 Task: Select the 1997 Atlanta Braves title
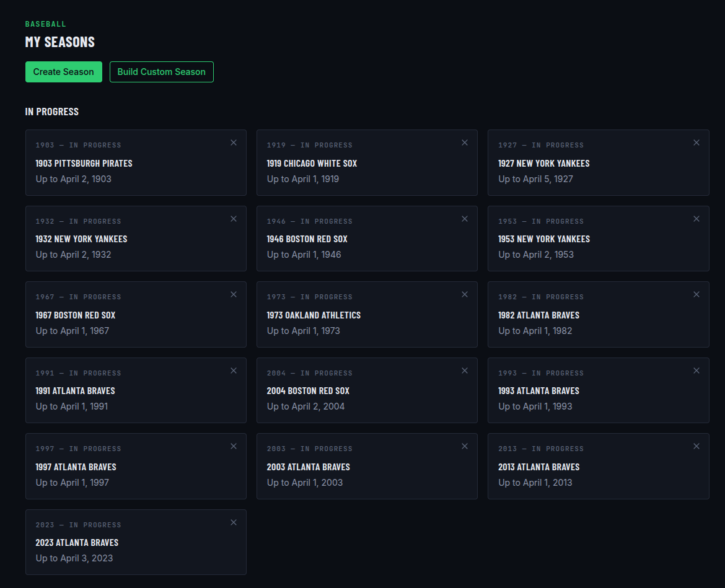pyautogui.click(x=76, y=467)
